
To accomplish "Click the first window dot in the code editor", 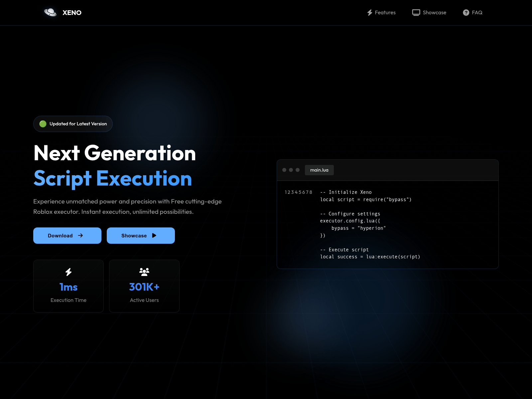I will point(284,170).
